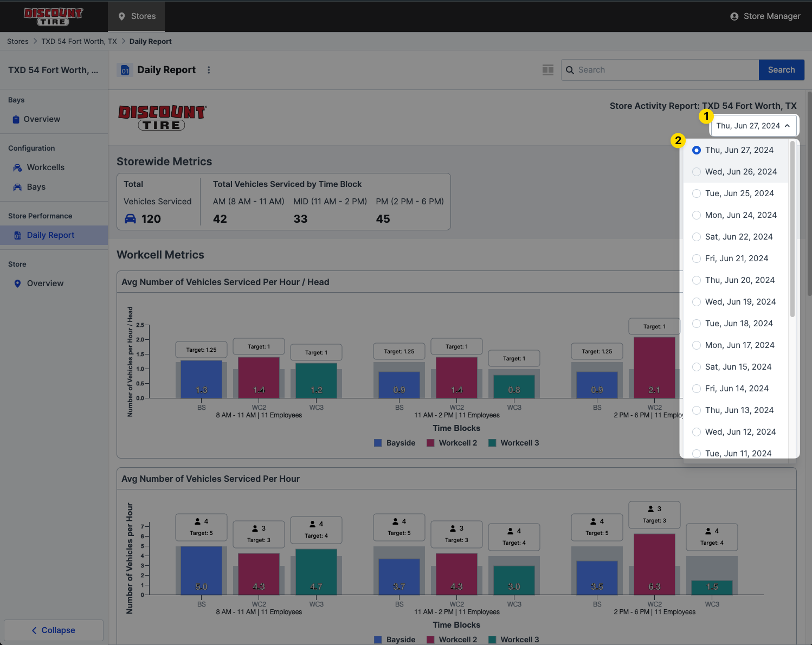Screen dimensions: 812x645
Task: Click the Store Overview location pin icon
Action: pyautogui.click(x=17, y=283)
